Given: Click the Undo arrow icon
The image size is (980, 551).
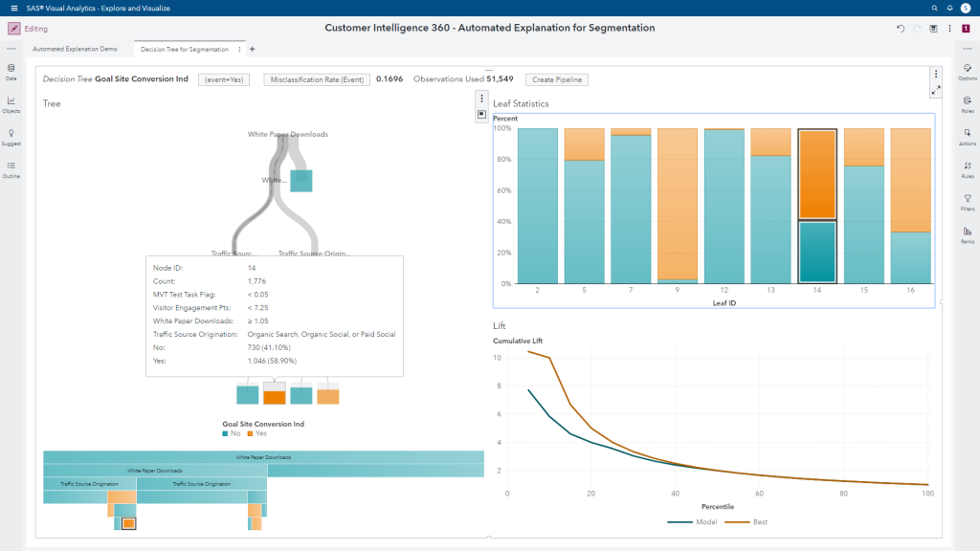Looking at the screenshot, I should click(x=901, y=29).
